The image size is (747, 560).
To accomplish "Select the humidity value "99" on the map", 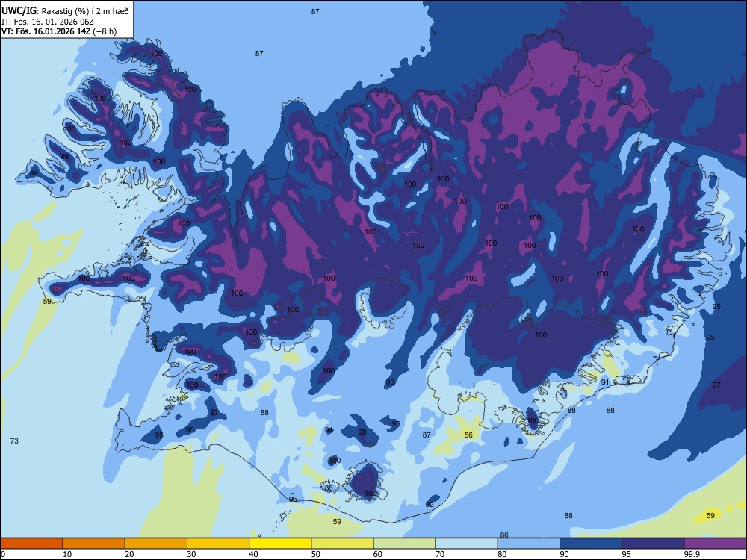I will click(64, 156).
